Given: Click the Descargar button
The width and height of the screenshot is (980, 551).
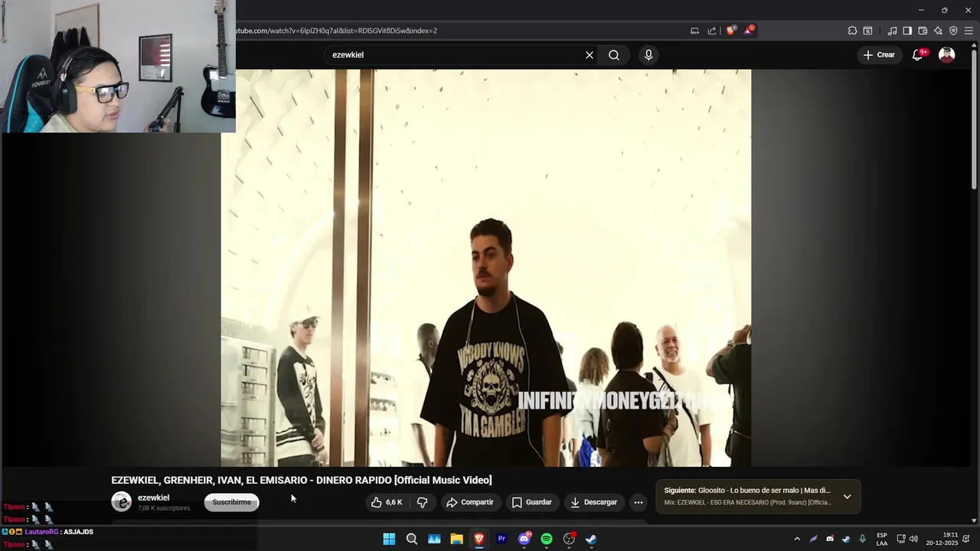Looking at the screenshot, I should coord(593,502).
